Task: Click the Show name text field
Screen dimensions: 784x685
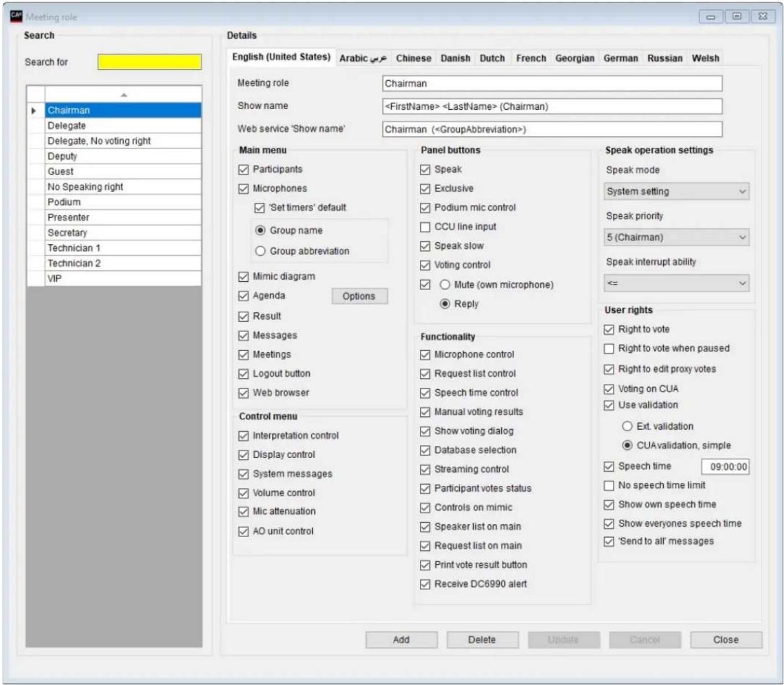Action: 552,106
